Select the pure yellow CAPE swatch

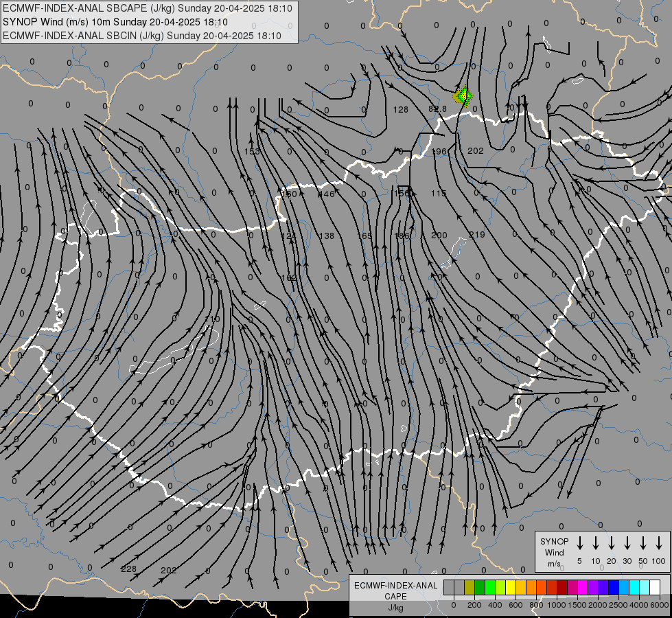(511, 588)
